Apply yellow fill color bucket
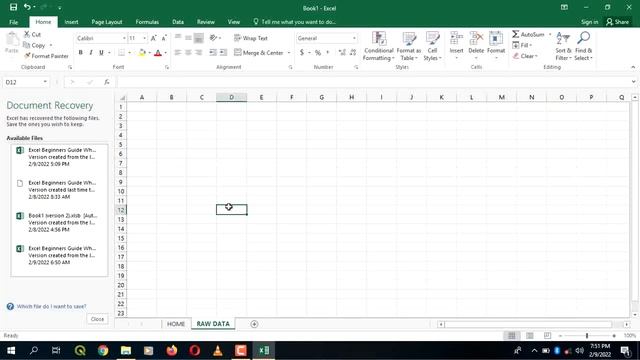 coord(142,53)
